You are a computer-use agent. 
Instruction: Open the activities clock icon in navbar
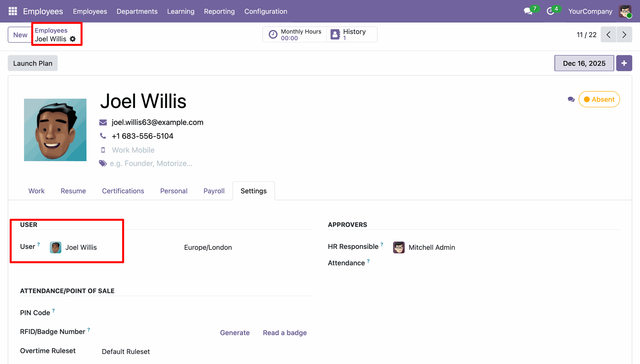tap(550, 11)
